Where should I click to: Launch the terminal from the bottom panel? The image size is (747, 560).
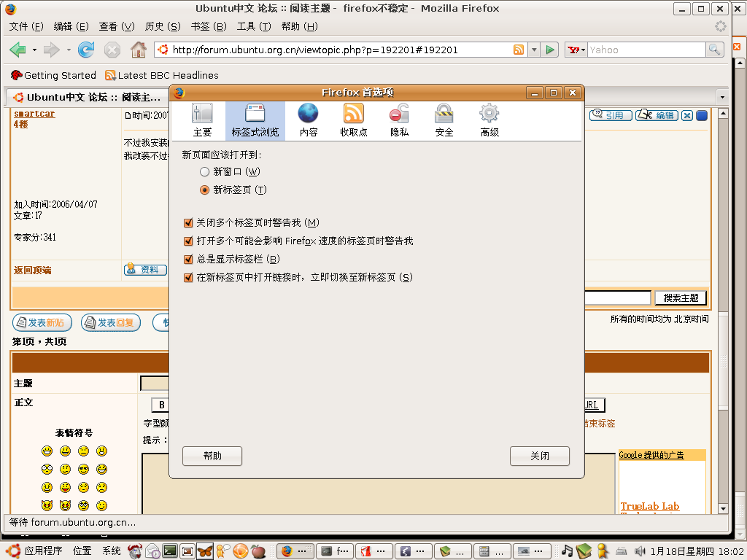coord(170,551)
